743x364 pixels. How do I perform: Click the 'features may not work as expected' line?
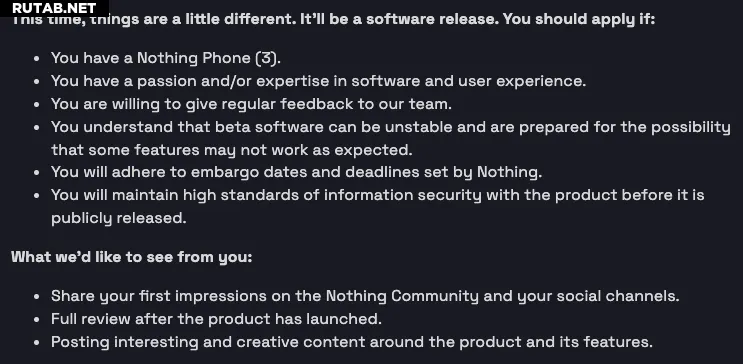pos(232,150)
